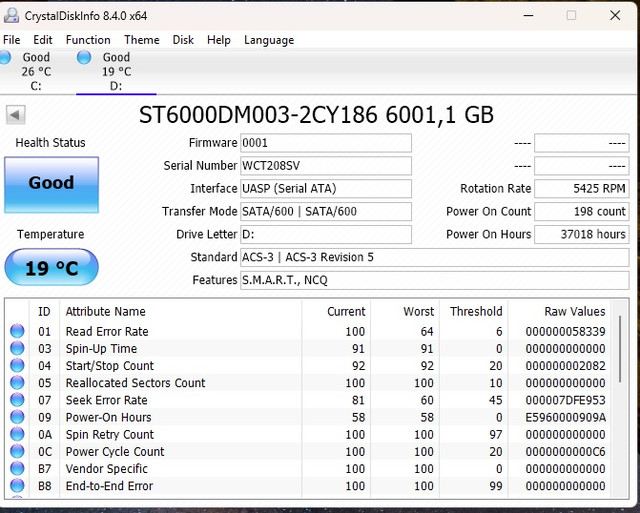Open the Disk menu

(183, 40)
